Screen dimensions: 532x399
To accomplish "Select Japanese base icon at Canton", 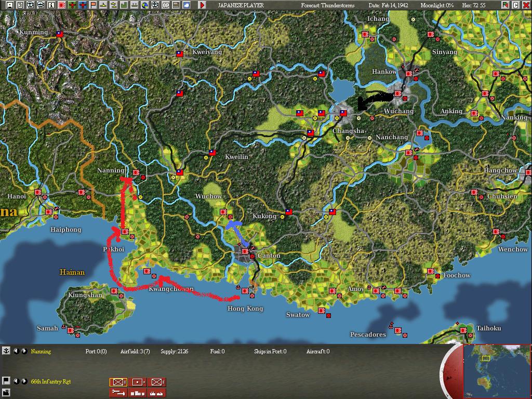I will point(245,251).
